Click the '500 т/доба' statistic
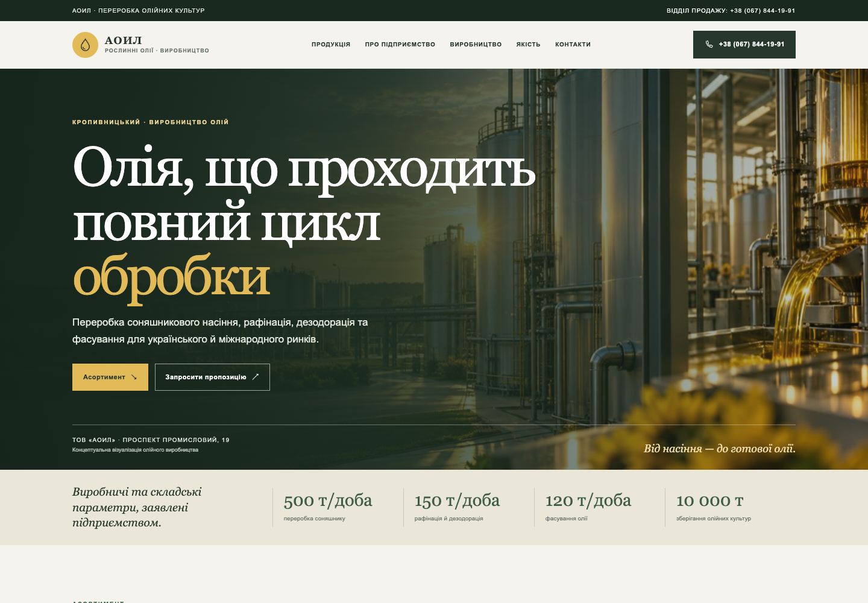 [x=328, y=500]
